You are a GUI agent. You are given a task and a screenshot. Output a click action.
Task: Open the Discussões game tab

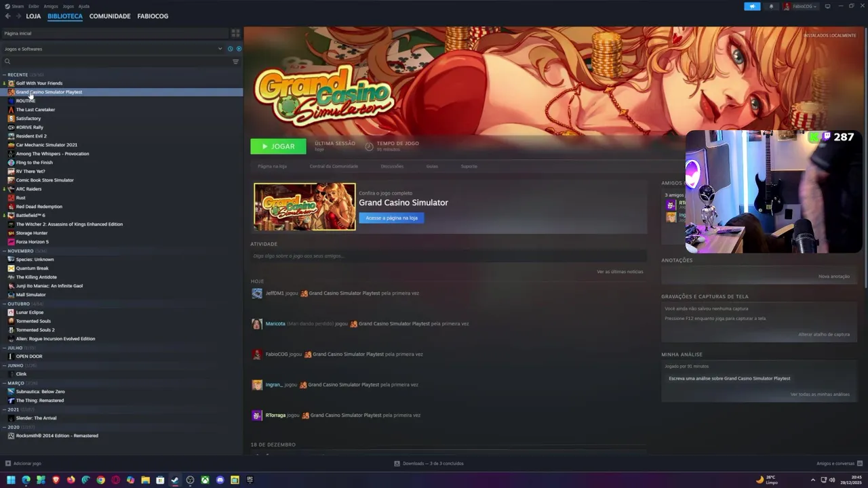coord(392,166)
